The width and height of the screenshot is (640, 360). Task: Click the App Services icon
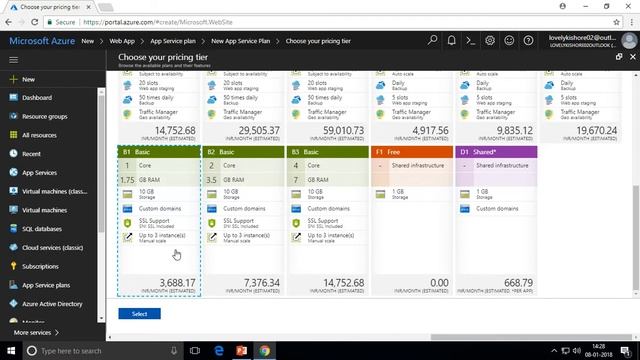click(13, 172)
